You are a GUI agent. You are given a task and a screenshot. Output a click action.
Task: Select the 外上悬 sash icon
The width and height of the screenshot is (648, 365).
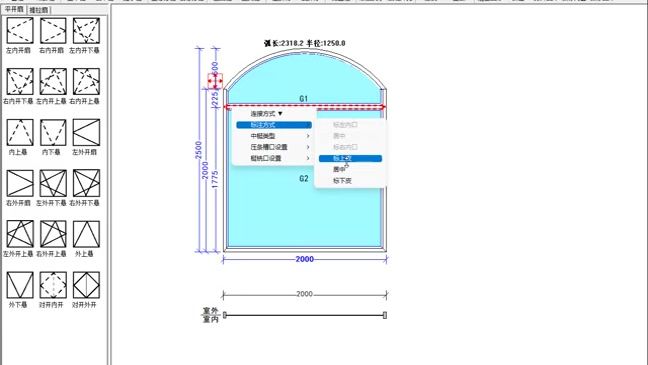pyautogui.click(x=86, y=234)
